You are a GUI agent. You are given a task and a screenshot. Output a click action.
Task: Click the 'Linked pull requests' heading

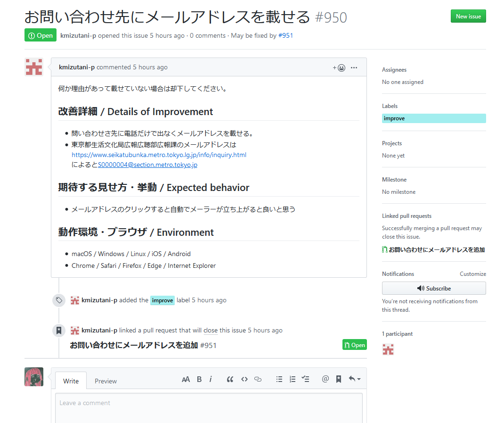[406, 216]
